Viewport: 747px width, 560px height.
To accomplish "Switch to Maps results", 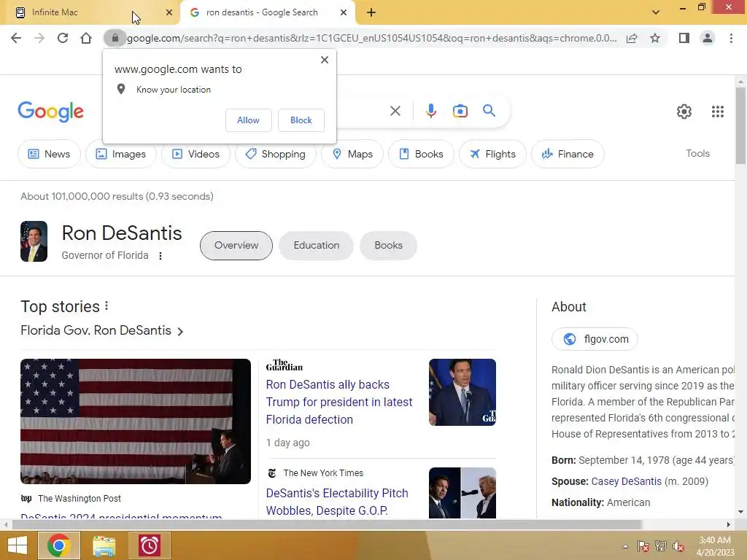I will (x=352, y=154).
